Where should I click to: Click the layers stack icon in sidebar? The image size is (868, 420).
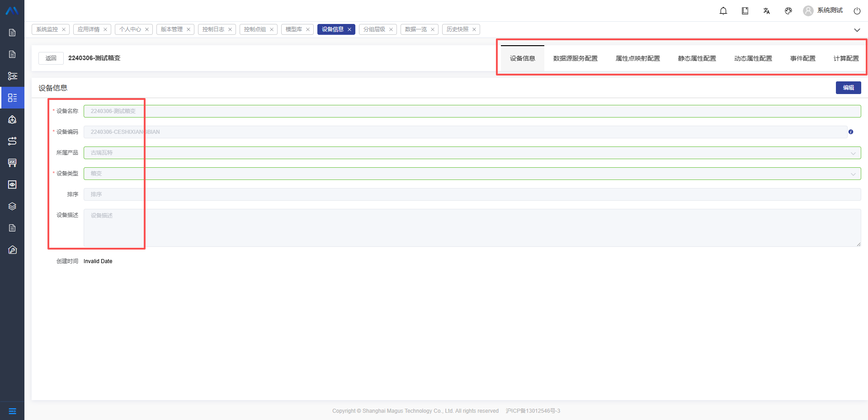(x=12, y=206)
